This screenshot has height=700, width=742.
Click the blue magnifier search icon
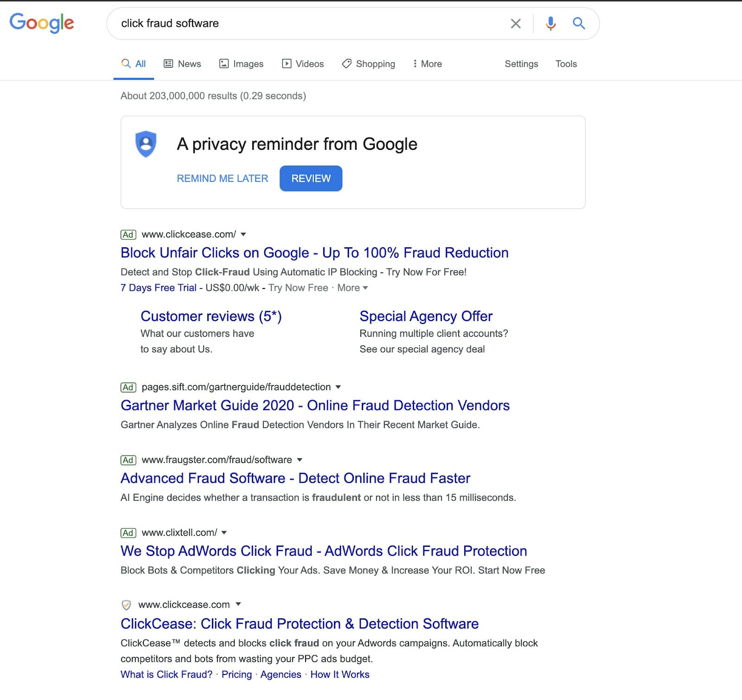(x=578, y=23)
